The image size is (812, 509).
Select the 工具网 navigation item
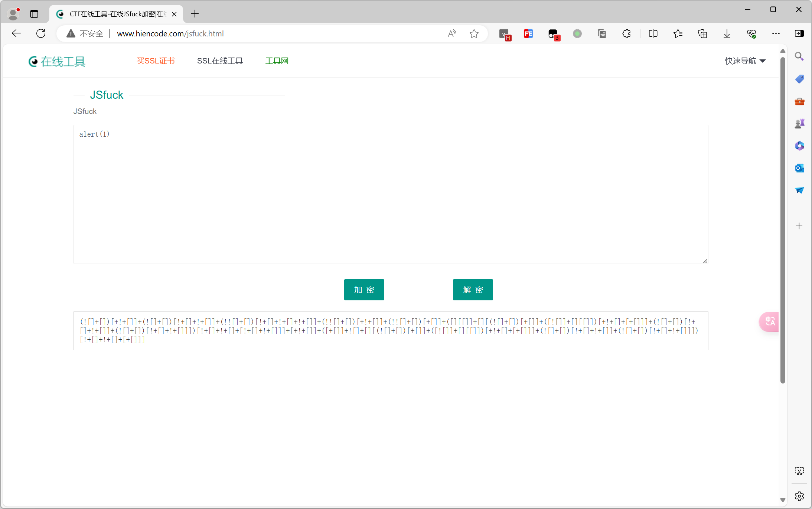276,61
